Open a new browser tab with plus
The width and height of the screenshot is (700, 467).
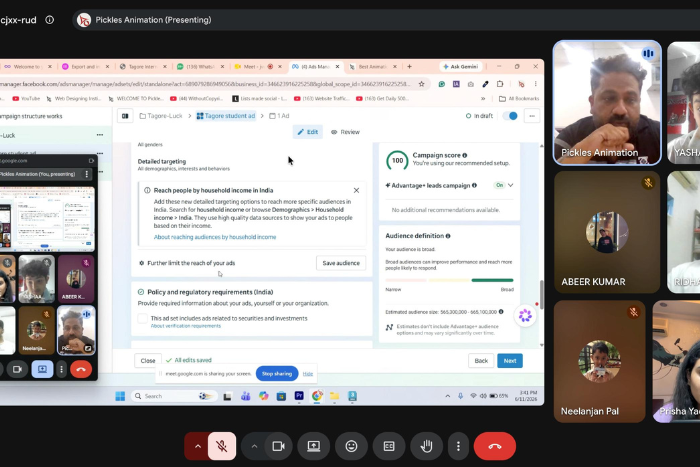(x=409, y=67)
